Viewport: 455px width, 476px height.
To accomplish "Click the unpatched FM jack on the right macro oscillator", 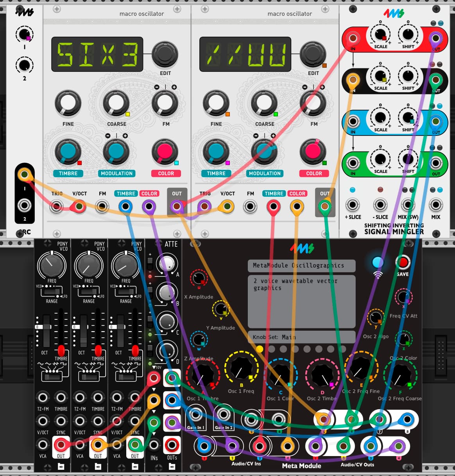I will 250,206.
